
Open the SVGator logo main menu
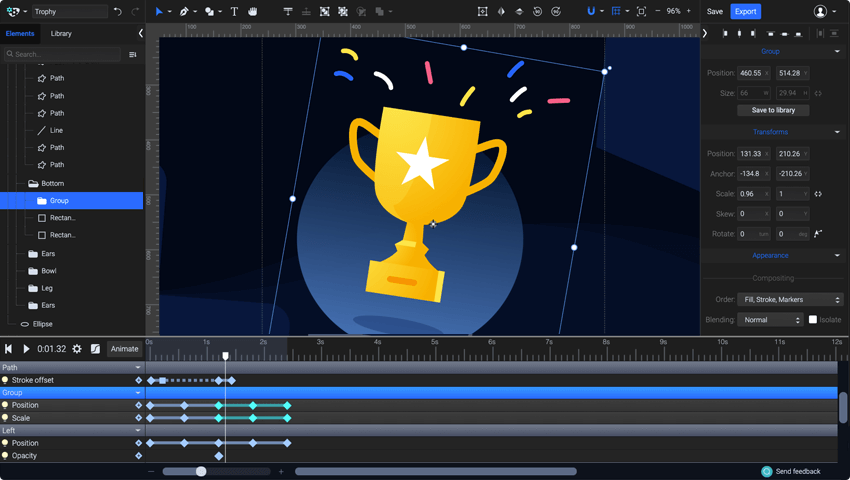16,11
